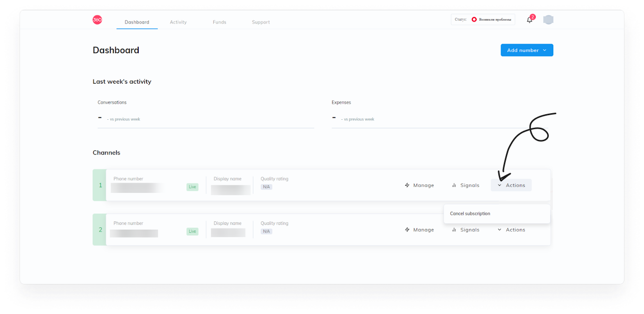Click channel 1's Phone number label
The height and width of the screenshot is (314, 644).
[x=128, y=179]
